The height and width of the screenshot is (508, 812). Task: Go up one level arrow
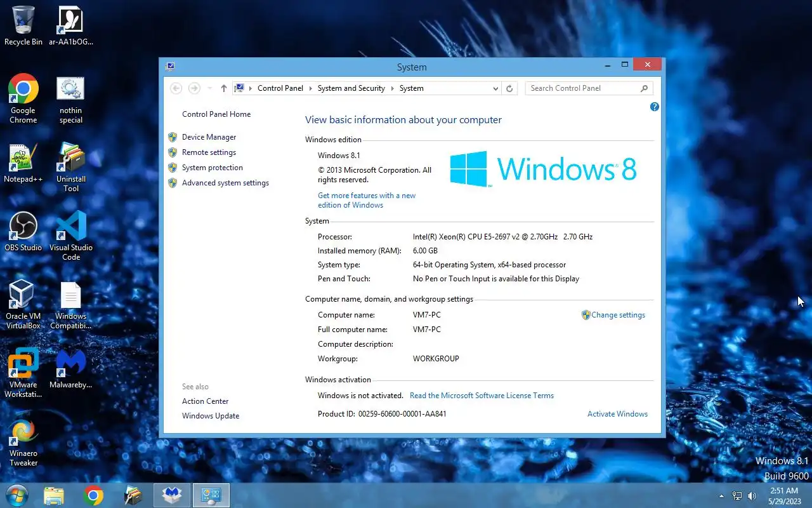click(223, 88)
